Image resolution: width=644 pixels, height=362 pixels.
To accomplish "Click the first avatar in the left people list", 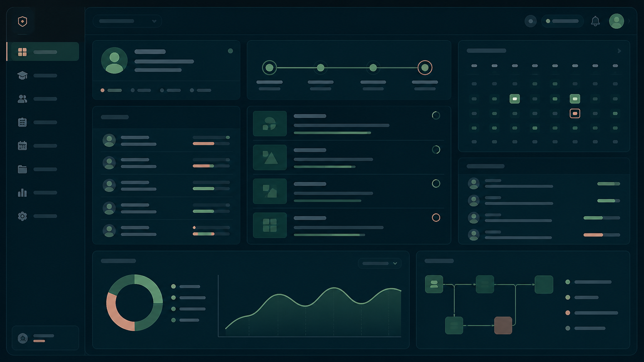I will [x=109, y=140].
